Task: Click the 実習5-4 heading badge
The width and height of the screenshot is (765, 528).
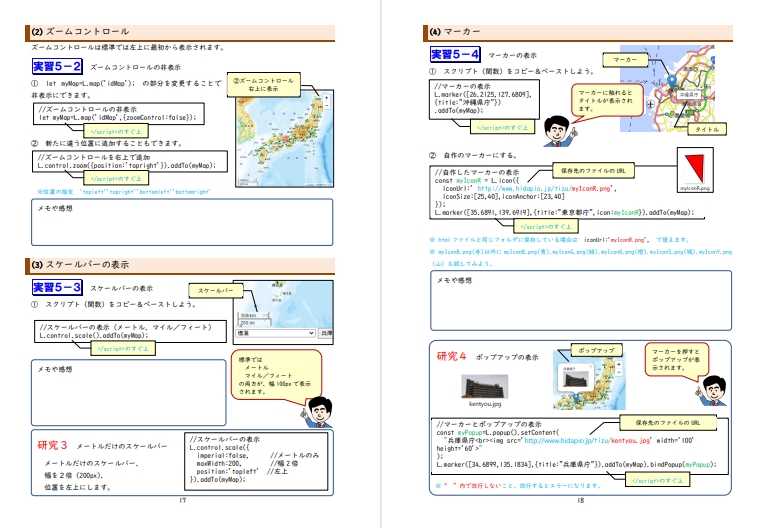Action: tap(455, 54)
